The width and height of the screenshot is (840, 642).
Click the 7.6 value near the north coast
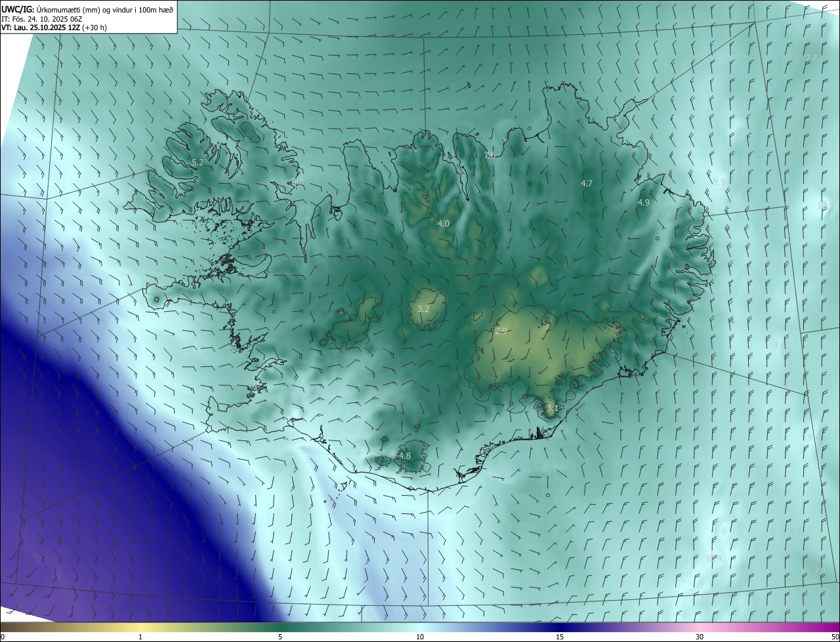coord(490,155)
